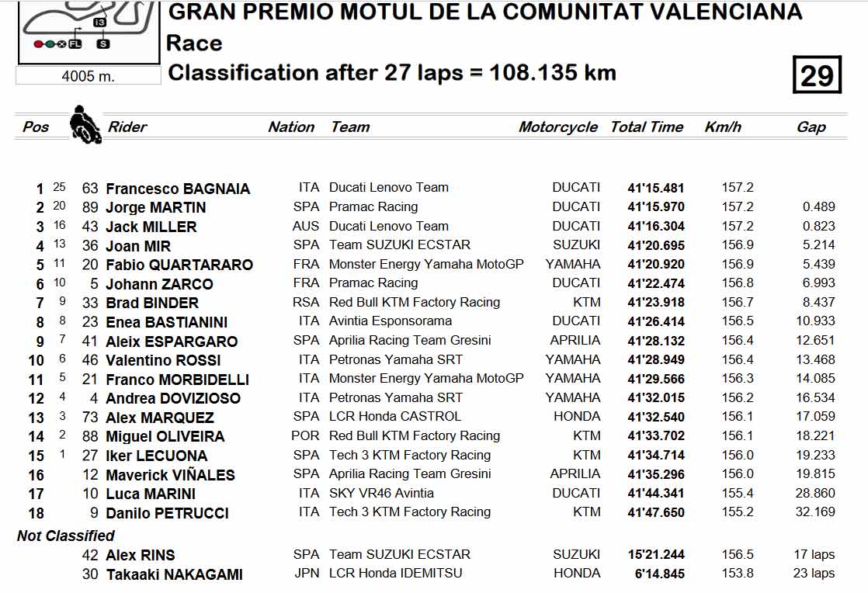Click the Total Time column header
Image resolution: width=868 pixels, height=593 pixels.
647,127
